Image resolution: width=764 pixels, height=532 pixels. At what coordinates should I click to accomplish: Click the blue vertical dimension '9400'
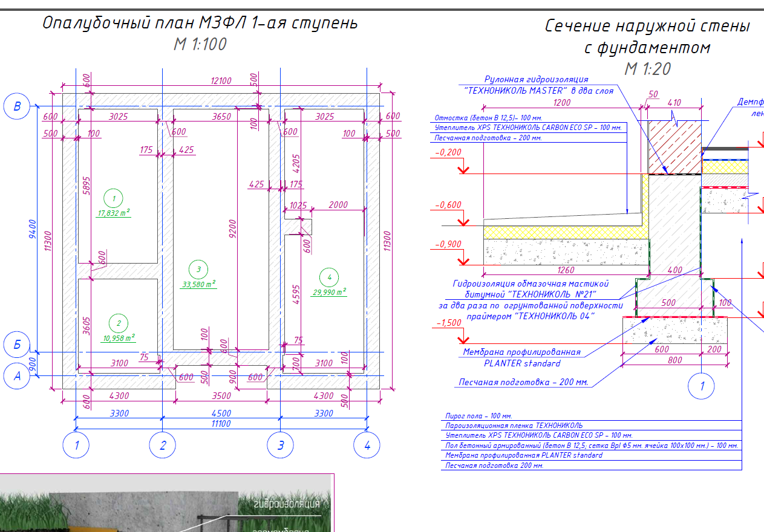click(33, 230)
